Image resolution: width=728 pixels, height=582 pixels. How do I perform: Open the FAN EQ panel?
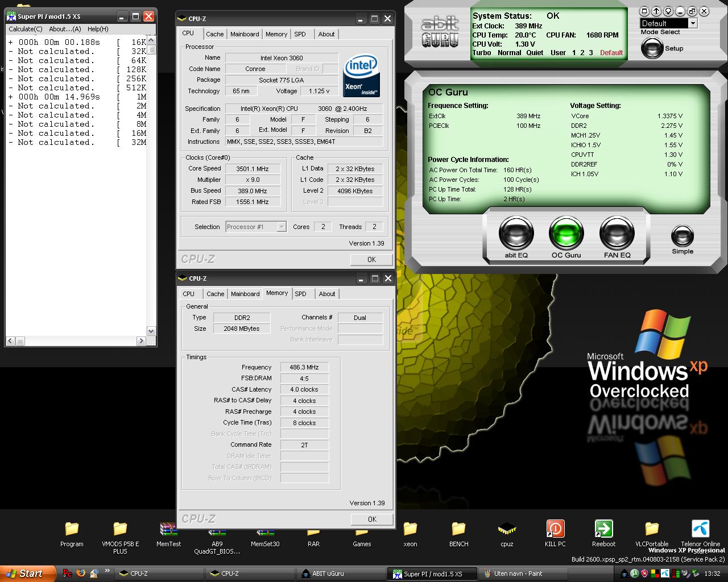pyautogui.click(x=617, y=233)
